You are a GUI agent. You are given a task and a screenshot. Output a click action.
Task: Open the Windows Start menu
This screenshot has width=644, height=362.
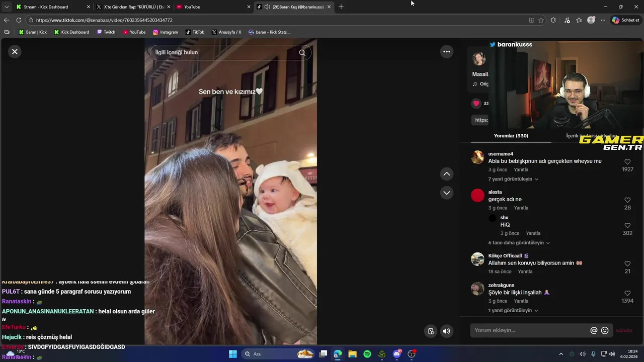tap(233, 354)
